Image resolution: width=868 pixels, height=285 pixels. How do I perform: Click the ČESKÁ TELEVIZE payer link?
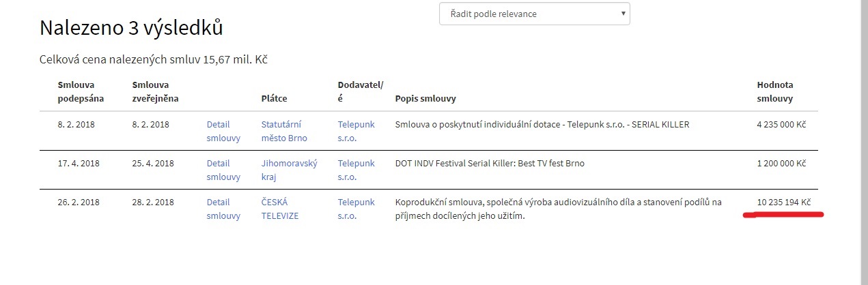point(280,209)
